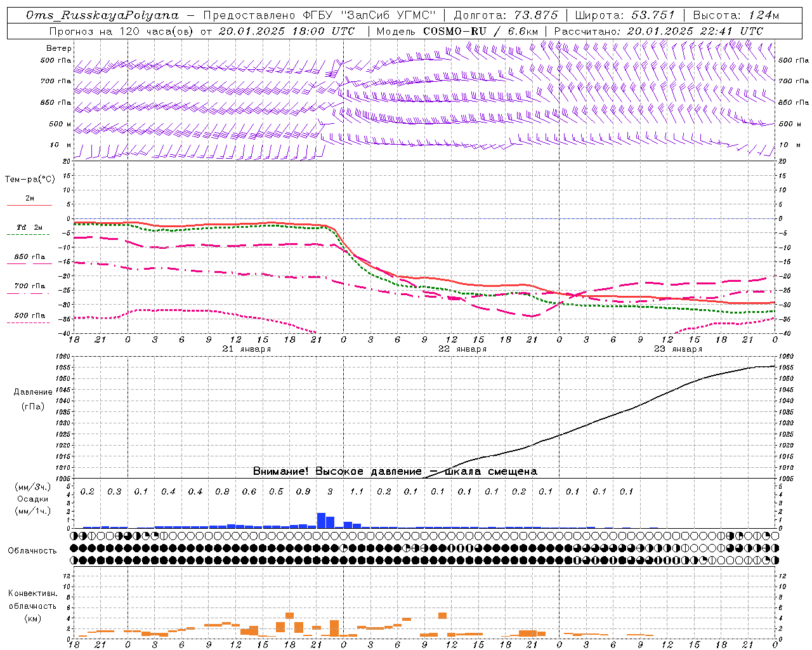Click the 3-hour precipitation value 0.3
The height and width of the screenshot is (650, 812).
point(114,491)
